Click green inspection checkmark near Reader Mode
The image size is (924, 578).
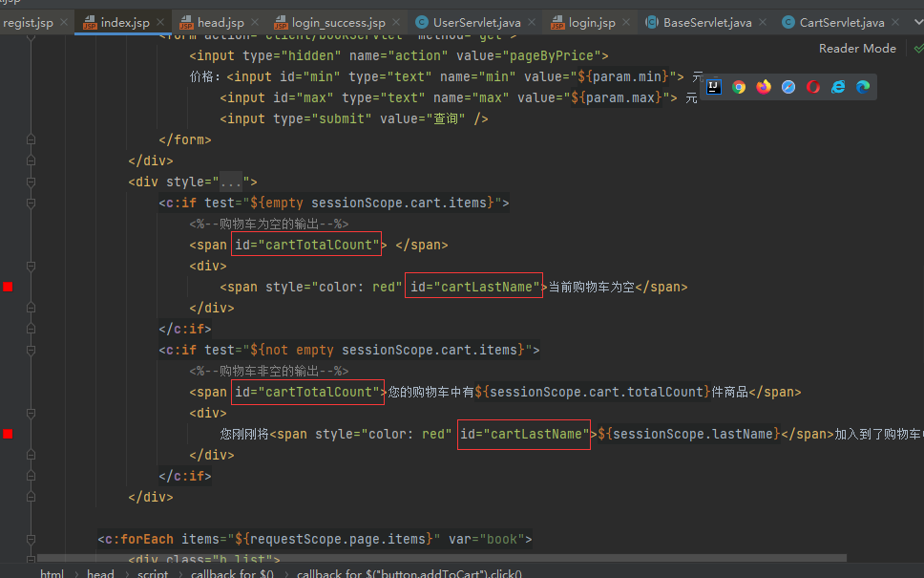918,49
